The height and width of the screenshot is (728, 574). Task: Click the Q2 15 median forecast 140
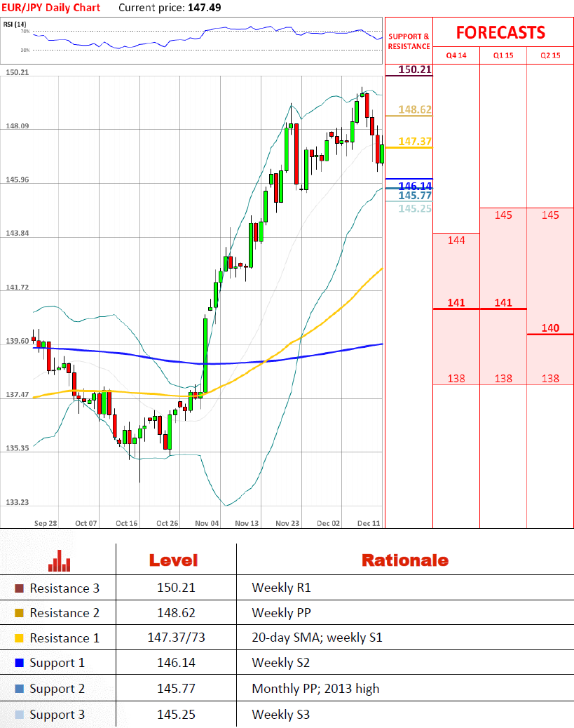coord(550,328)
